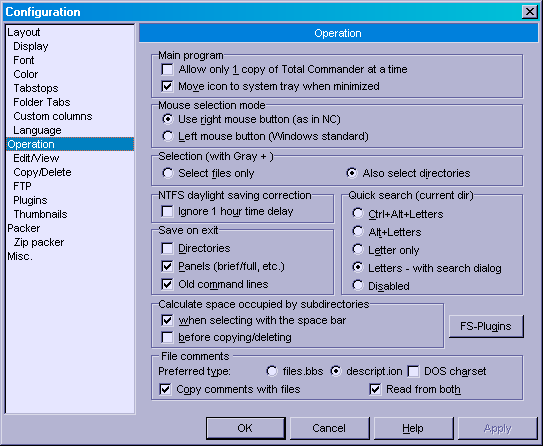Open the Display settings page
This screenshot has height=446, width=543.
point(31,46)
